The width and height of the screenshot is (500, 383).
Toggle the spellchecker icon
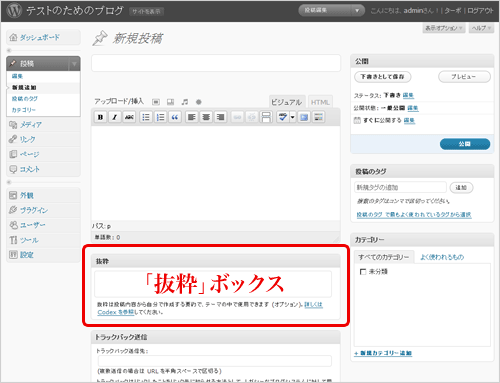coord(283,117)
